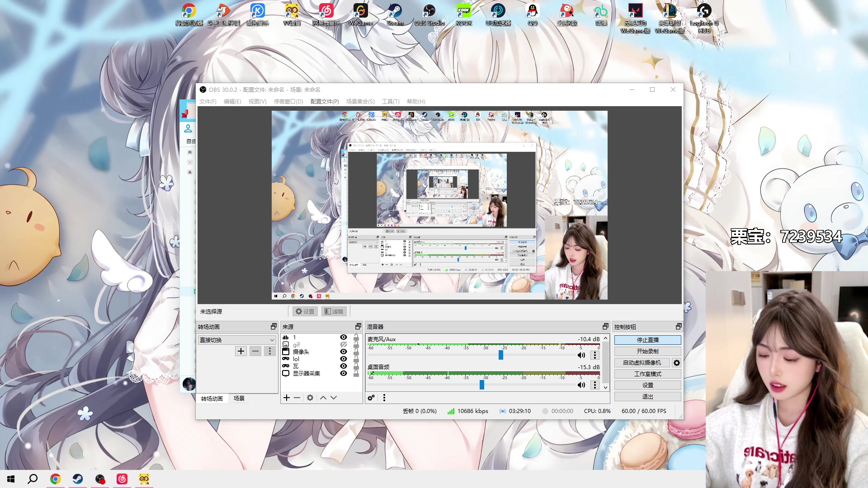The width and height of the screenshot is (868, 488).
Task: Click the 开始录制 button
Action: [x=647, y=351]
